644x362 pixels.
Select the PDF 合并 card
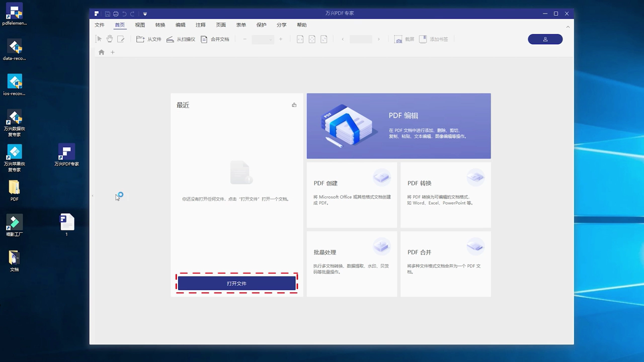(446, 264)
